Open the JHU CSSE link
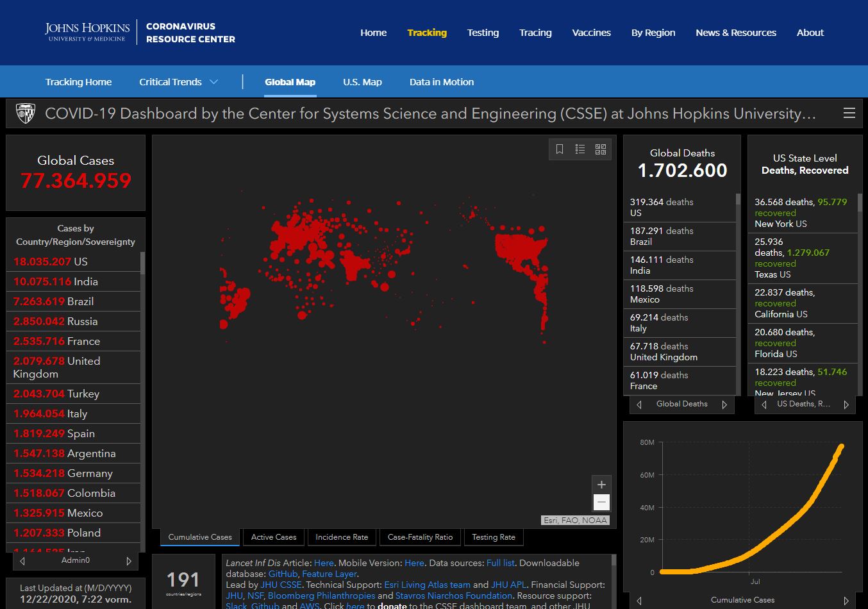 pos(281,585)
